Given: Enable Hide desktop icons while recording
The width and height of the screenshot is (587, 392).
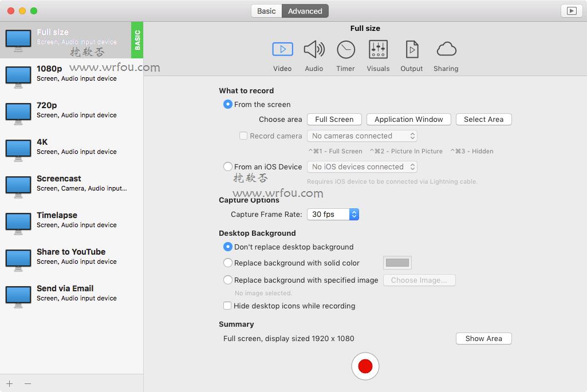Looking at the screenshot, I should pos(227,306).
